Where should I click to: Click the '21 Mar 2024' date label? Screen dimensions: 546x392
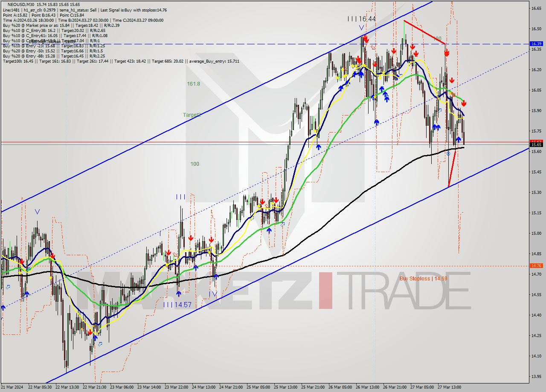[x=12, y=387]
